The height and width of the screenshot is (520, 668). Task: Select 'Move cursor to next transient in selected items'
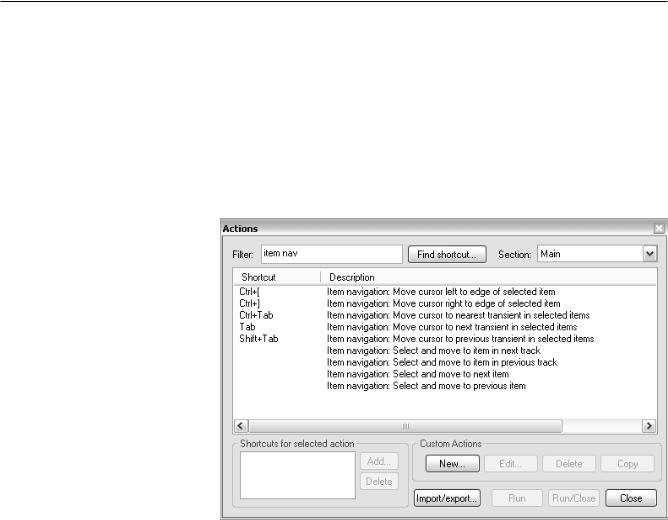coord(452,327)
